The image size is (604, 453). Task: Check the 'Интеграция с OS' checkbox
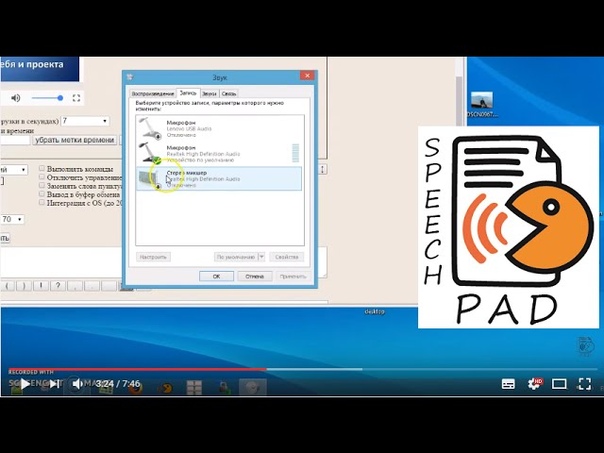[x=42, y=202]
